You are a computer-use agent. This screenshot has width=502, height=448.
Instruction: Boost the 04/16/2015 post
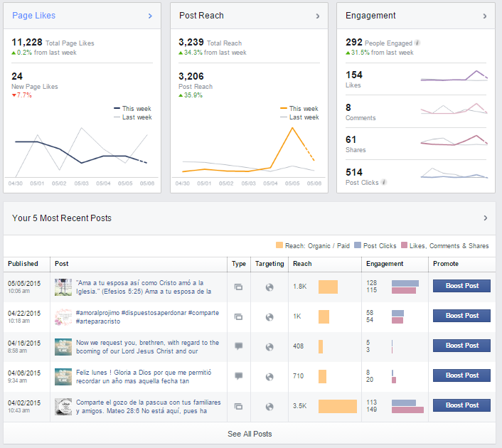pos(461,345)
